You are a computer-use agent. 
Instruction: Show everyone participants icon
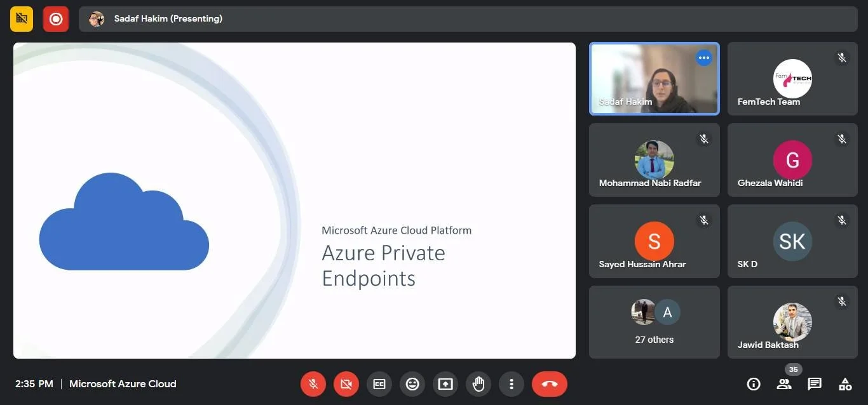point(784,384)
